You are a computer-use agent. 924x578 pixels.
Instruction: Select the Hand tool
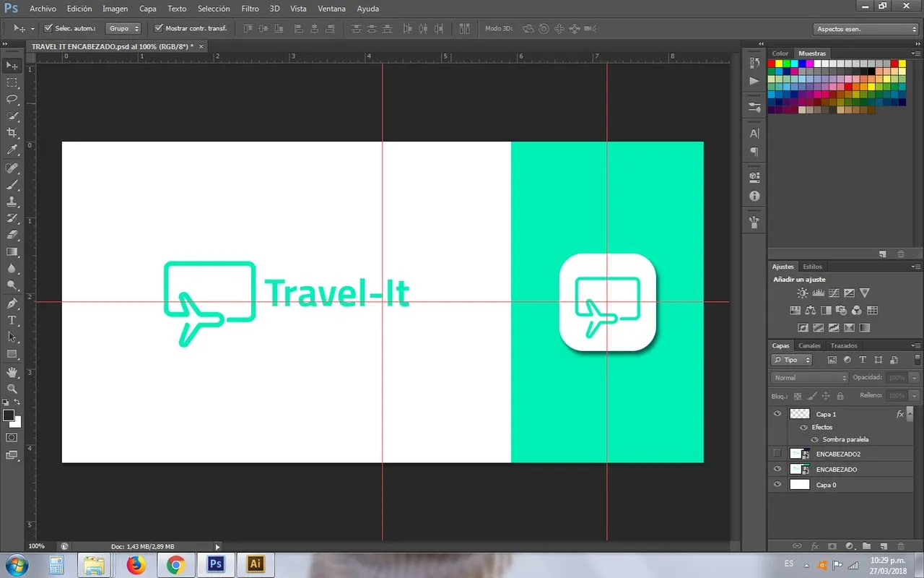click(x=12, y=372)
